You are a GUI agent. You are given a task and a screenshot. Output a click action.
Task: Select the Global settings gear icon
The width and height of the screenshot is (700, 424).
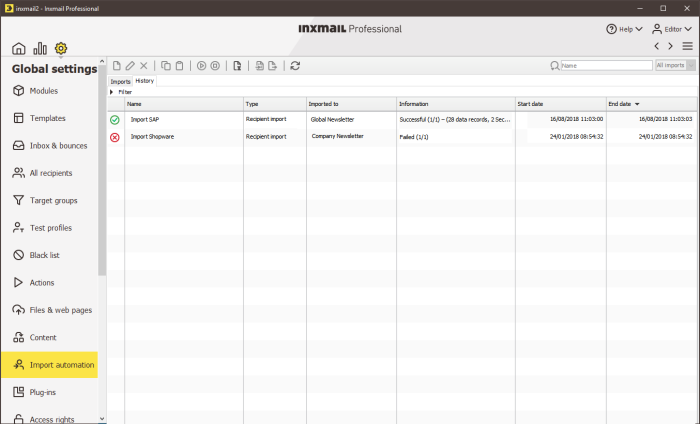(61, 48)
